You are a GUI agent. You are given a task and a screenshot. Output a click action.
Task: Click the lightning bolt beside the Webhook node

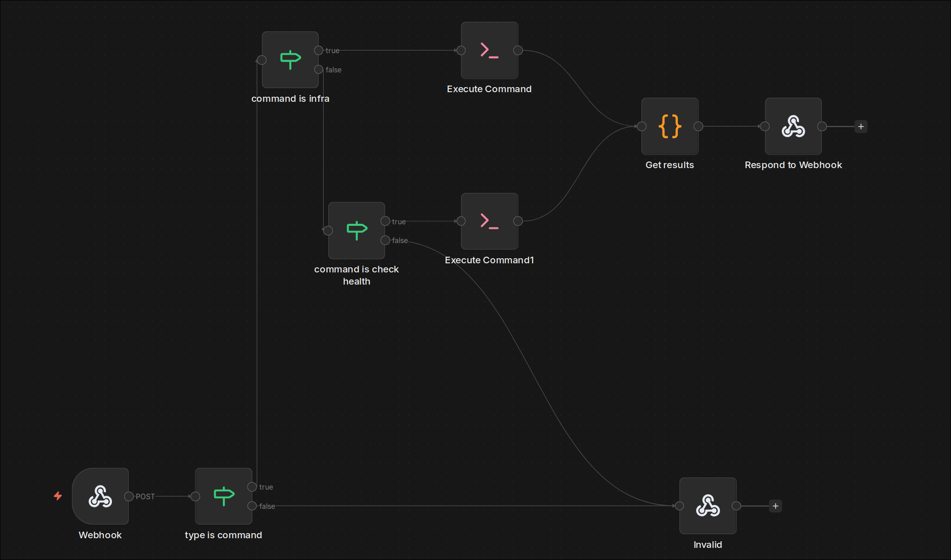[x=58, y=496]
